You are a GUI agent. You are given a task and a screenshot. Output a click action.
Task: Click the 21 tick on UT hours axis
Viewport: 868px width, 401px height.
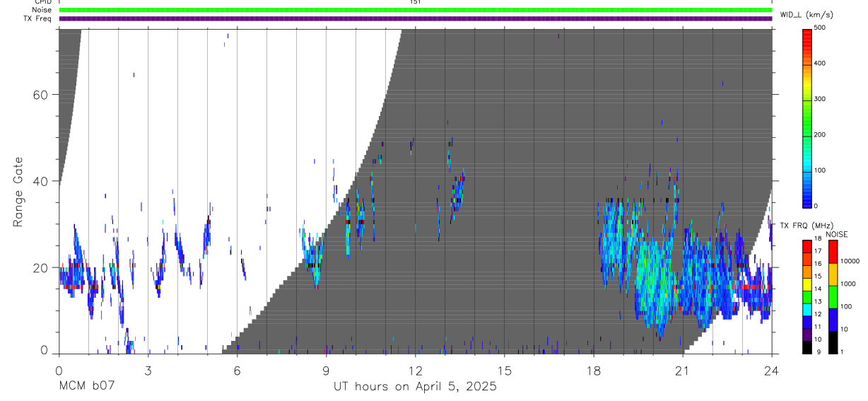pyautogui.click(x=682, y=370)
